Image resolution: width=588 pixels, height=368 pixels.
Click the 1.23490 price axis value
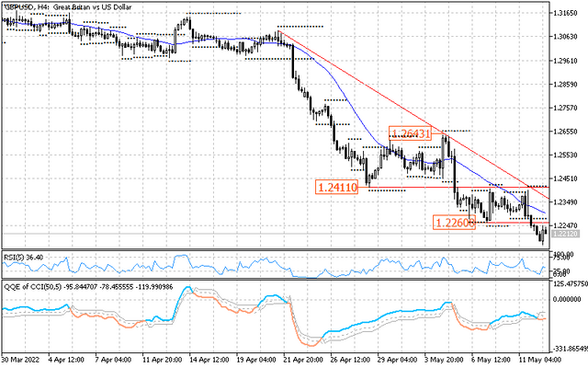coord(566,202)
